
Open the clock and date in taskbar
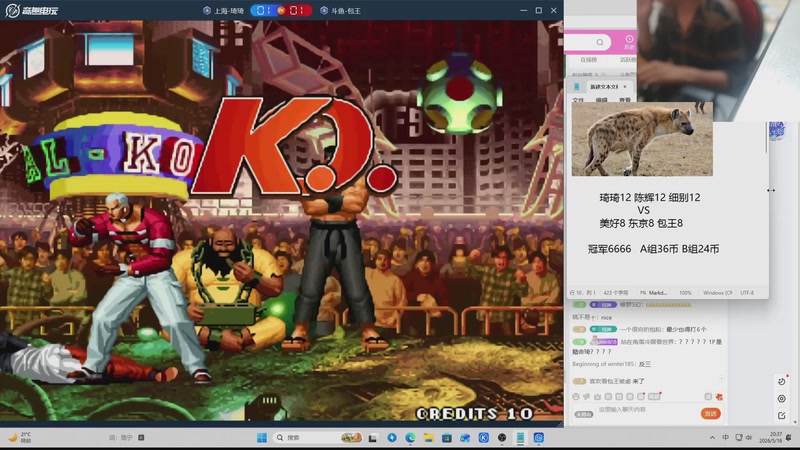[x=770, y=437]
